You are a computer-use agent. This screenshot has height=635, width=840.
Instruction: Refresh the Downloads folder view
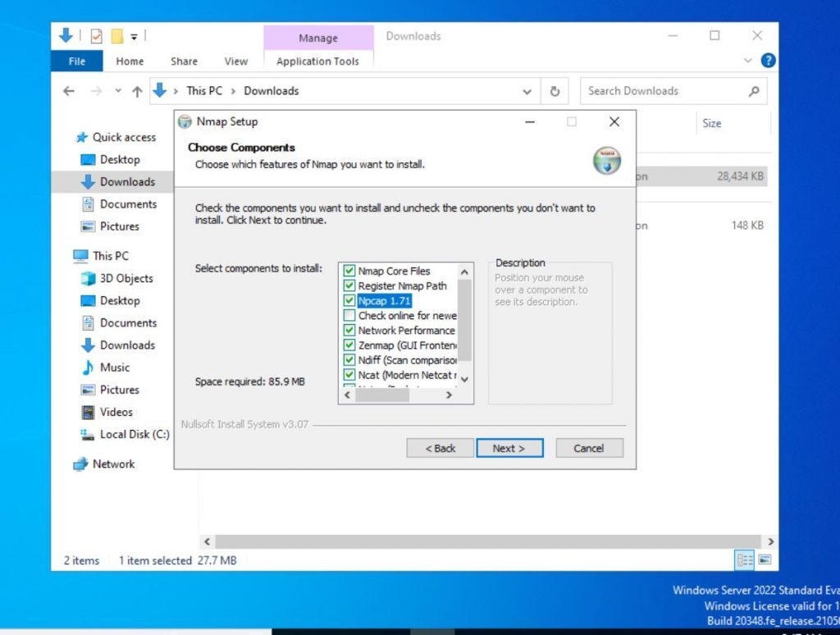tap(555, 91)
